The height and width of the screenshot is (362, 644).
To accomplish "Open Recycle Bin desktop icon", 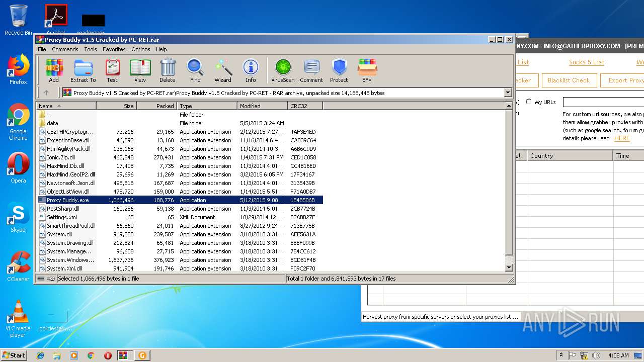I will click(x=18, y=20).
